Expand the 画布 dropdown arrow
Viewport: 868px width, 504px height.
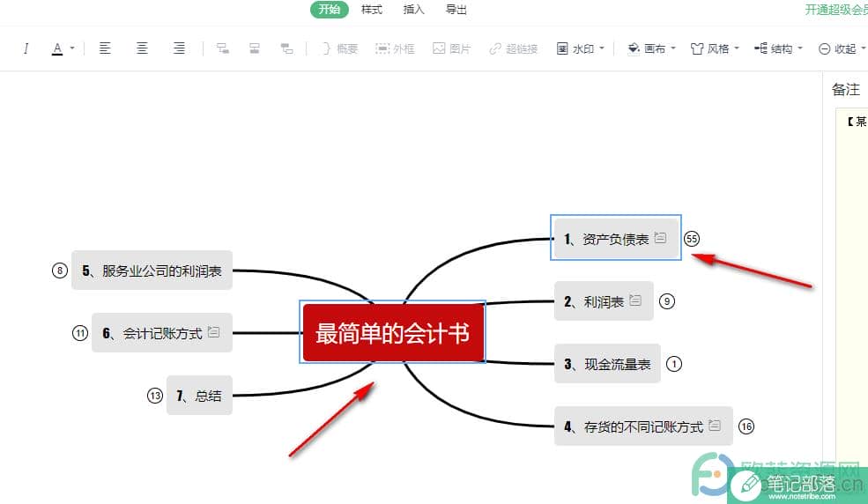(x=673, y=48)
